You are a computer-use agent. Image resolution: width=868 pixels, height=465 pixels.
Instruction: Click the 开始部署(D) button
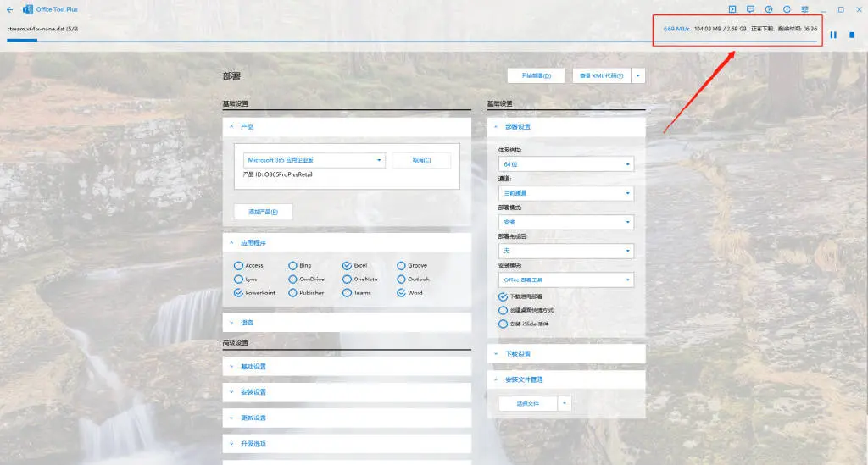(536, 75)
